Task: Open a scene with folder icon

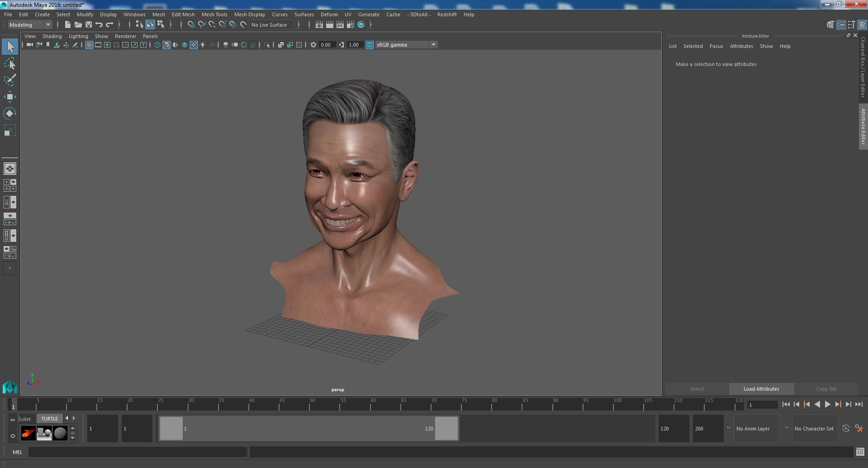Action: click(x=78, y=25)
